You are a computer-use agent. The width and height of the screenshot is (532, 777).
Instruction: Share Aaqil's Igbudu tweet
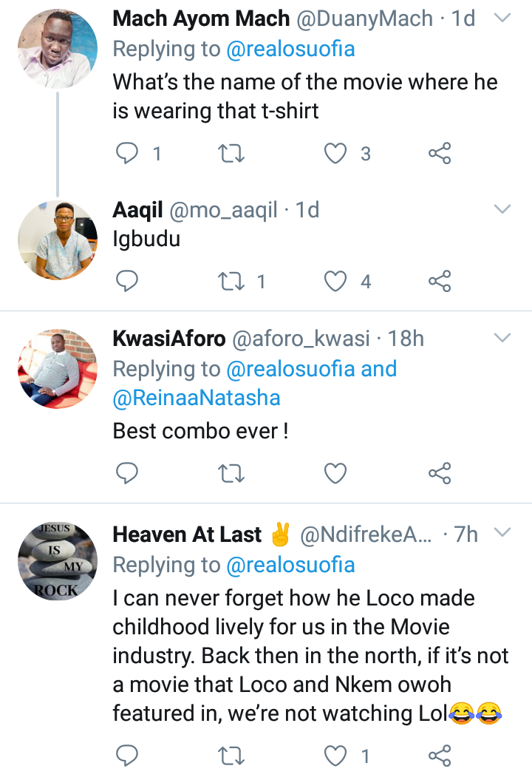(x=440, y=281)
